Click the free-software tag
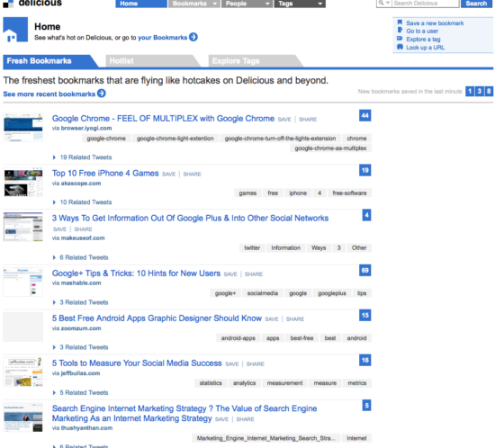The image size is (495, 448). pos(349,193)
